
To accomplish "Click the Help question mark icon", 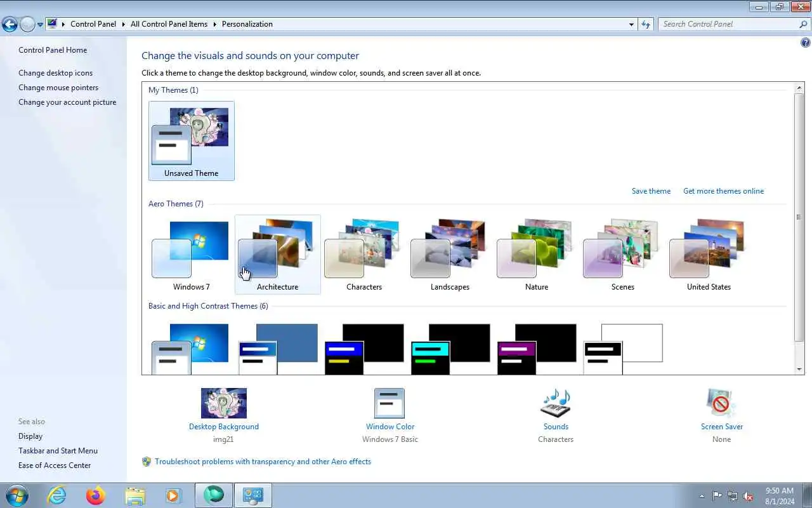I will pyautogui.click(x=805, y=43).
